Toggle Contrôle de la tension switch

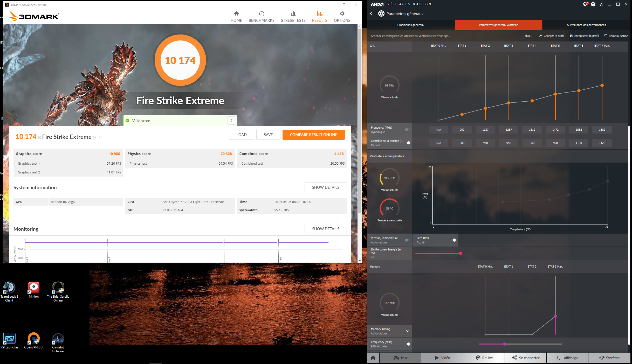click(x=408, y=143)
